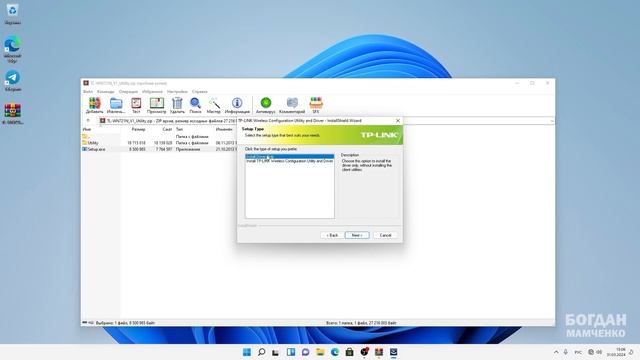Click the SFX archive toolbar icon
Screen dimensions: 640x360
click(316, 105)
